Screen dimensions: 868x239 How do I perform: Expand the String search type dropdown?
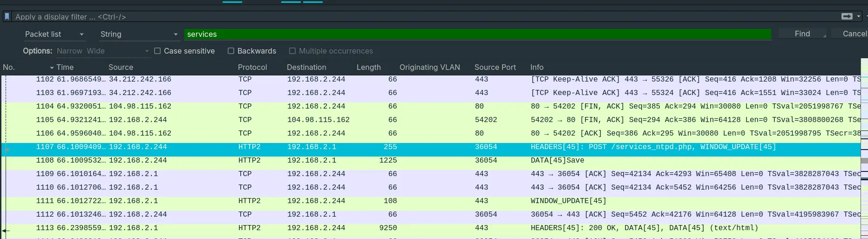(x=139, y=34)
